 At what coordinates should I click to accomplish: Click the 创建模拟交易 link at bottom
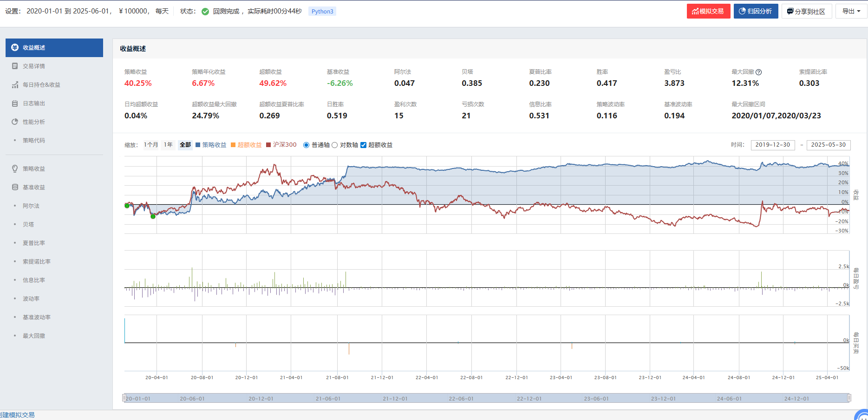click(18, 415)
